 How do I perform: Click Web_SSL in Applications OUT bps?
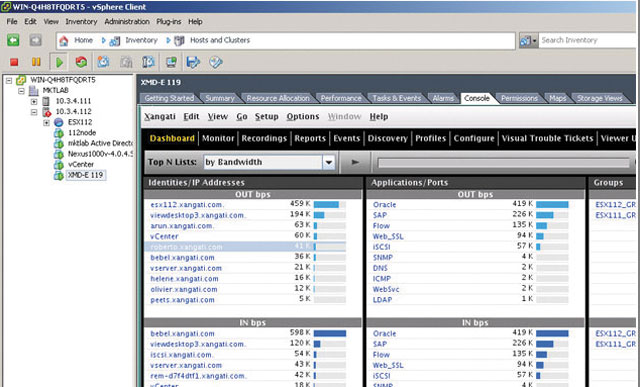pos(388,237)
